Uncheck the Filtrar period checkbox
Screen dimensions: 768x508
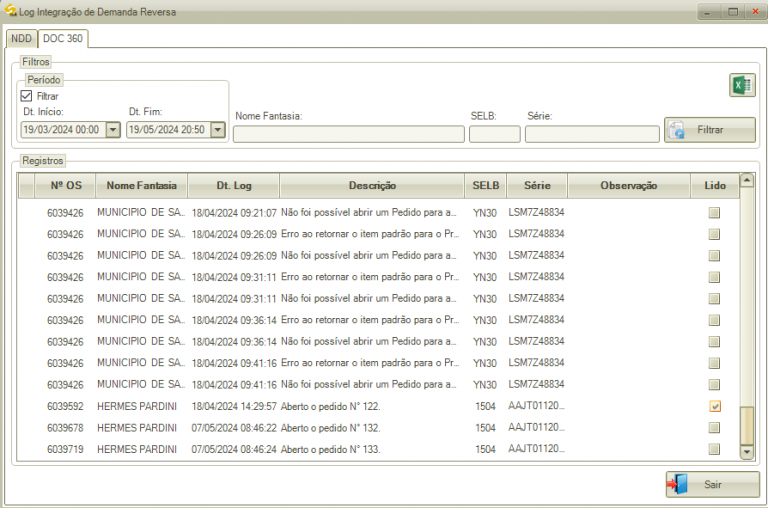[x=27, y=96]
